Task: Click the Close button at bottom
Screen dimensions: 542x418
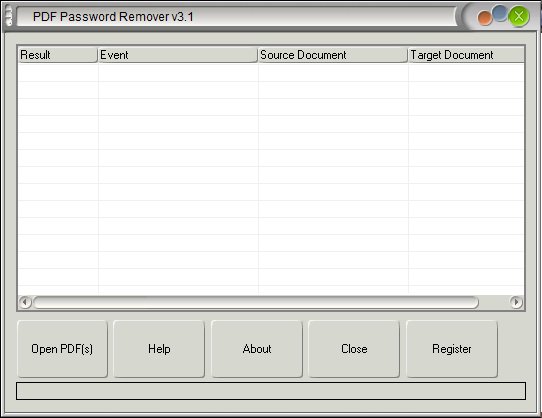Action: [x=354, y=349]
